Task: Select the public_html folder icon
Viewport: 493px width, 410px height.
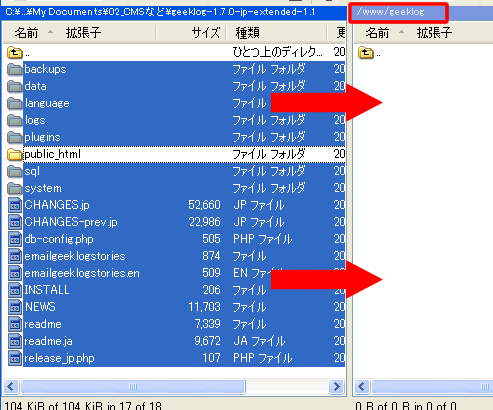Action: click(x=14, y=154)
